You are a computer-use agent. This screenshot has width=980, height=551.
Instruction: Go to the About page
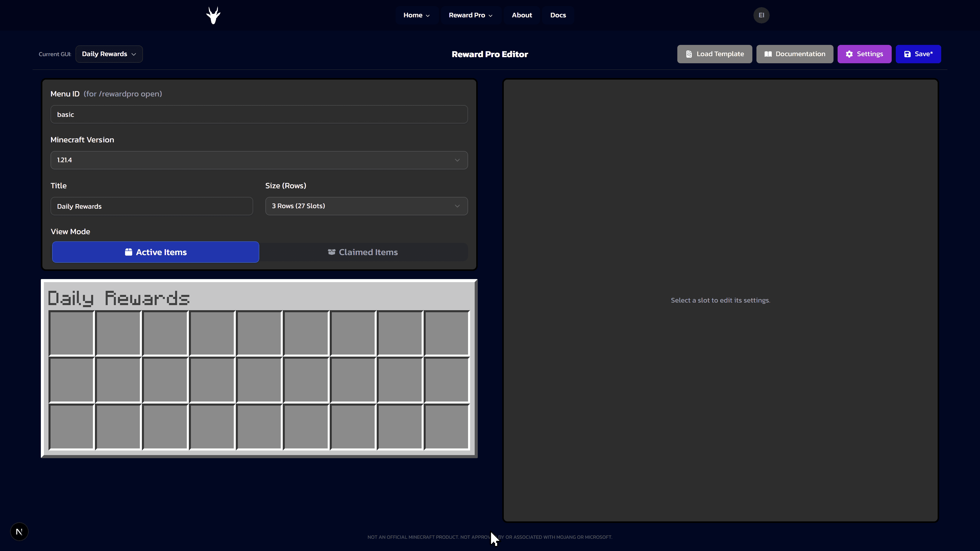click(522, 15)
